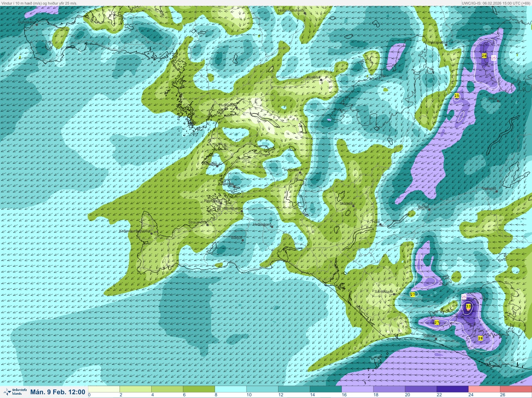Image resolution: width=532 pixels, height=398 pixels.
Task: Click the yellow 27 gust marker beside Sámsstaðir
Action: click(x=413, y=295)
